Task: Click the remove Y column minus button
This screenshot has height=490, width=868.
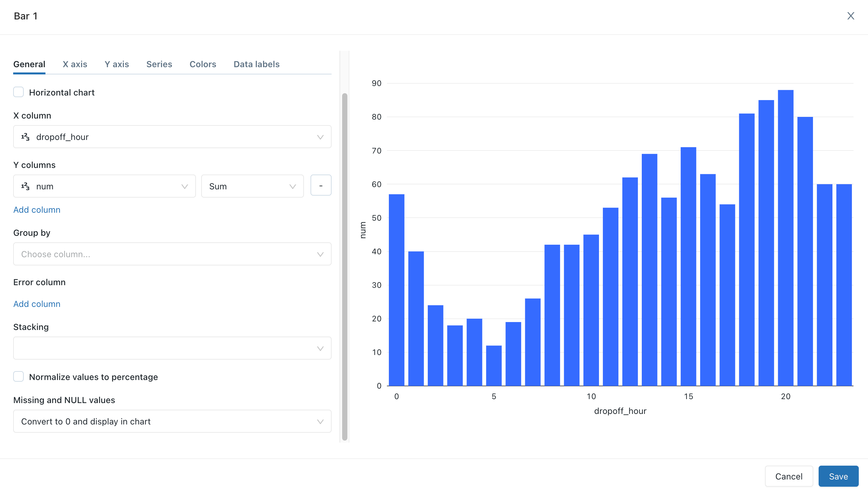Action: point(321,185)
